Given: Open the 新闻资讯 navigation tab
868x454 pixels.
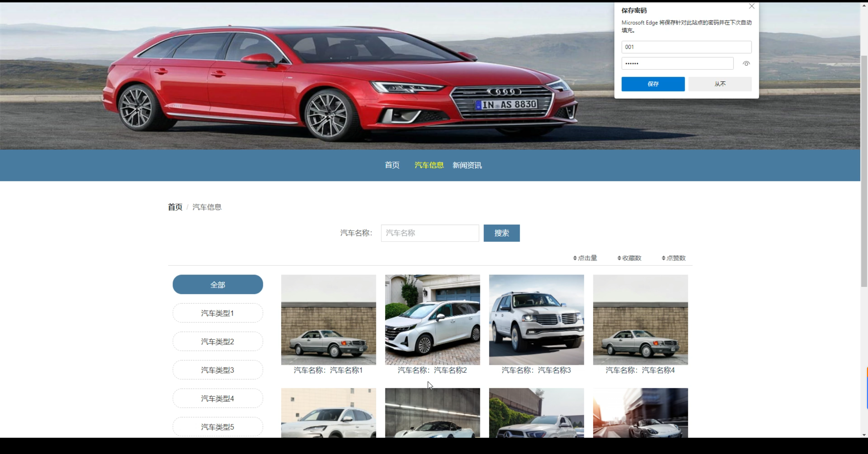Looking at the screenshot, I should (467, 165).
